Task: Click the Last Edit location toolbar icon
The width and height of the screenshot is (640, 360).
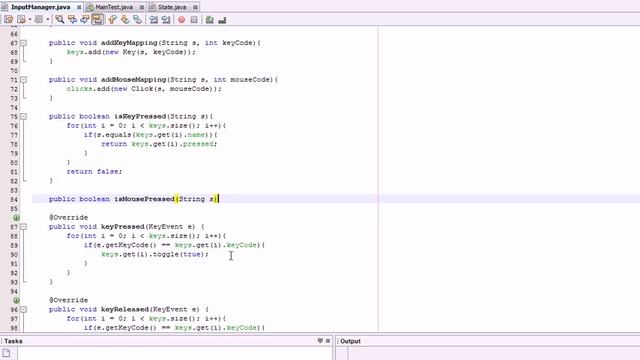Action: (x=9, y=19)
